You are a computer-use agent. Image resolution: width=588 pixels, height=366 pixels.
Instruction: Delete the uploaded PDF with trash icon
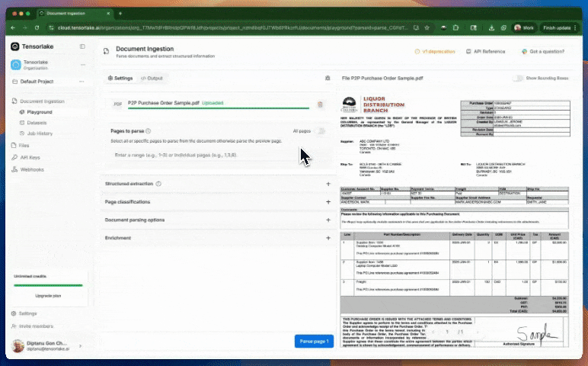(320, 104)
